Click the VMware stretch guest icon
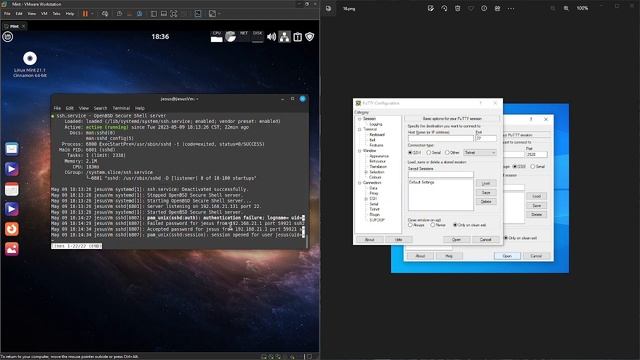 tap(212, 13)
